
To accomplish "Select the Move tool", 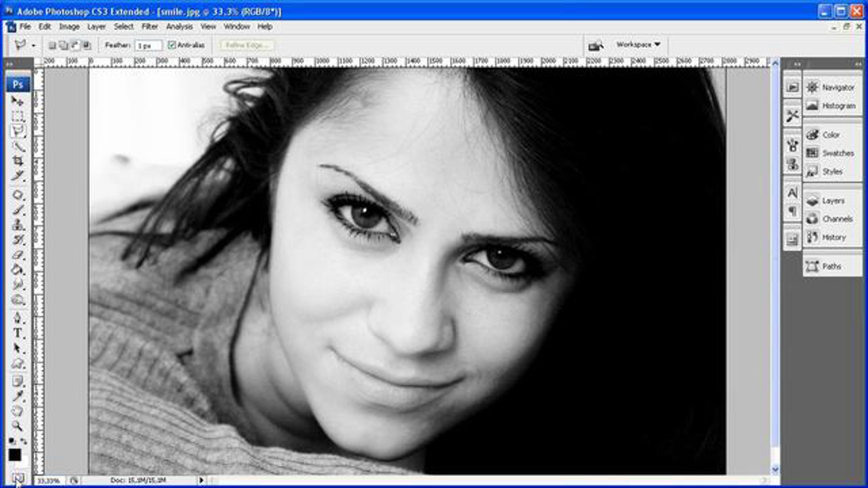I will (x=17, y=101).
